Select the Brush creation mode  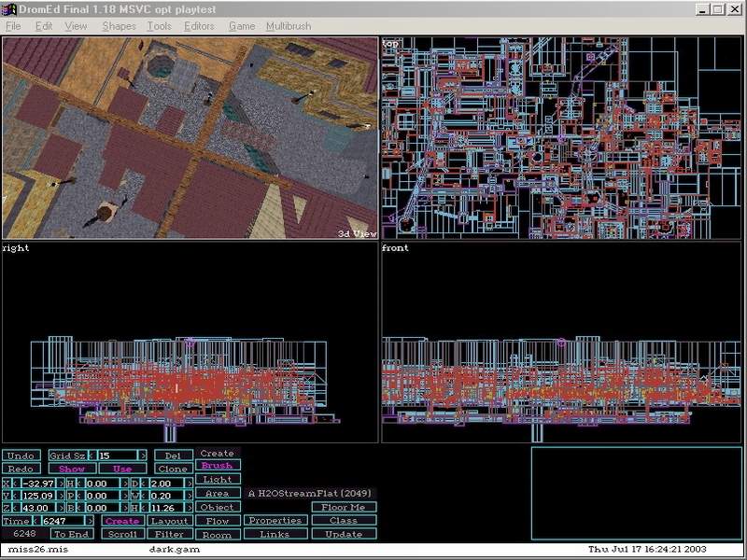tap(218, 465)
